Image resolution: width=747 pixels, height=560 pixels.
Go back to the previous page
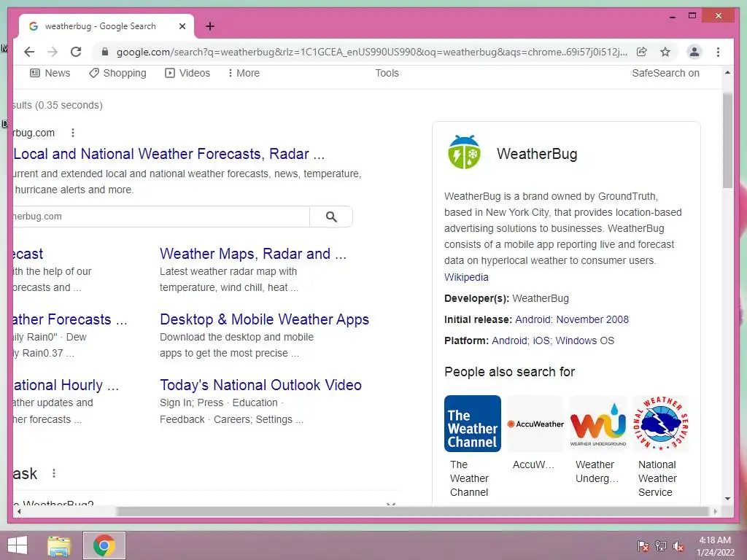coord(29,52)
